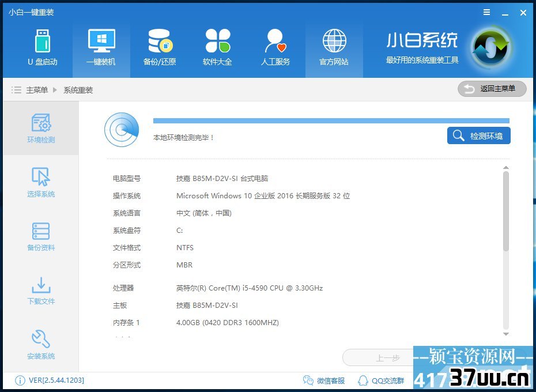
Task: Click the 返回主菜单 button
Action: pyautogui.click(x=492, y=89)
